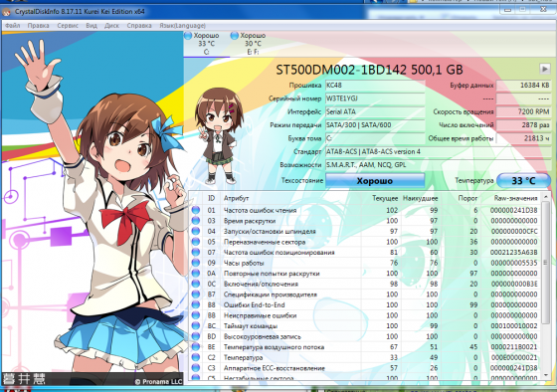Click scrollbar up arrow in SMART list
This screenshot has width=557, height=392.
point(546,197)
